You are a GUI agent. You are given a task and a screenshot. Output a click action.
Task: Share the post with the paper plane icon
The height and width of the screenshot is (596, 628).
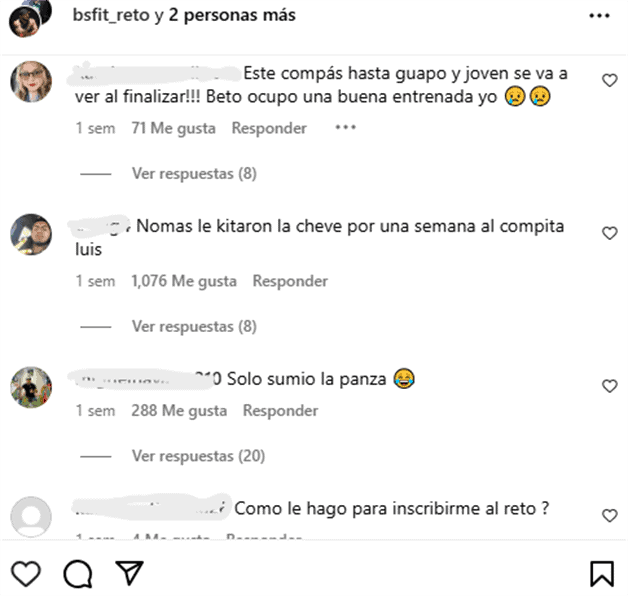[130, 573]
